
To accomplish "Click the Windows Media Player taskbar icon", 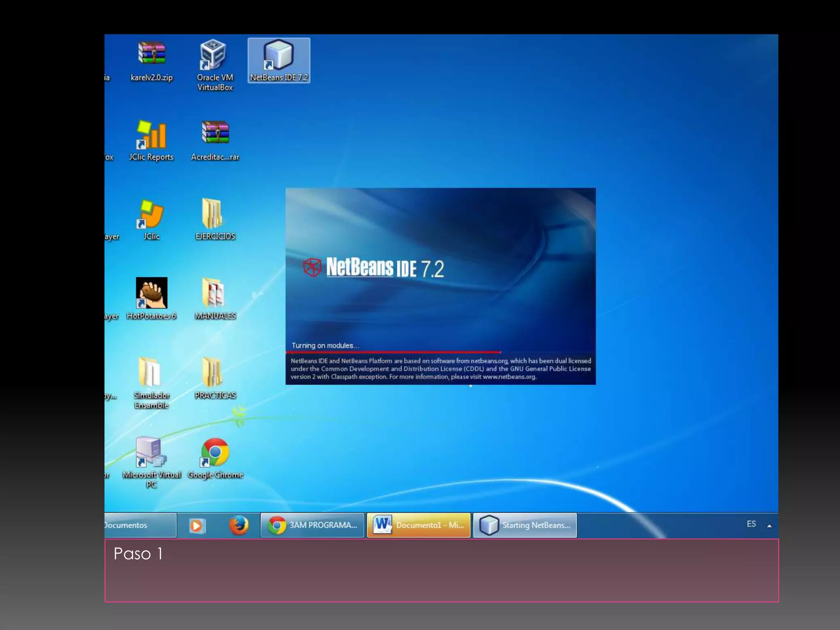I will (x=197, y=525).
